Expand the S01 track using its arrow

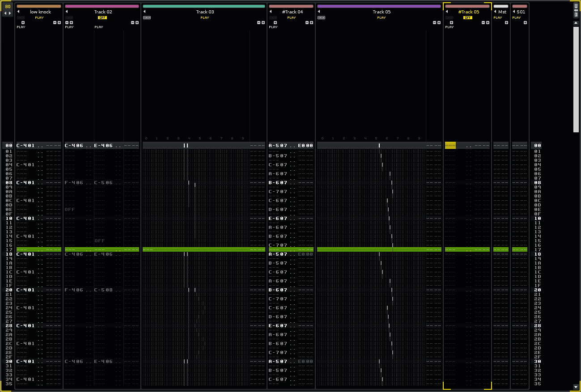514,12
